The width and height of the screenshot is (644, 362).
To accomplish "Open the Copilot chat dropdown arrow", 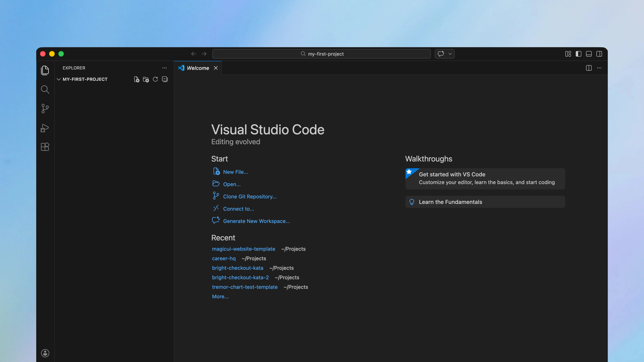I will [450, 54].
